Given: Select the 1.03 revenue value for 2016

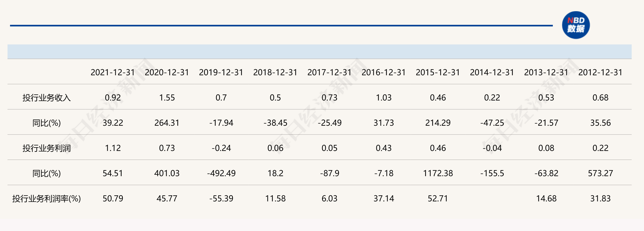Looking at the screenshot, I should coord(384,98).
